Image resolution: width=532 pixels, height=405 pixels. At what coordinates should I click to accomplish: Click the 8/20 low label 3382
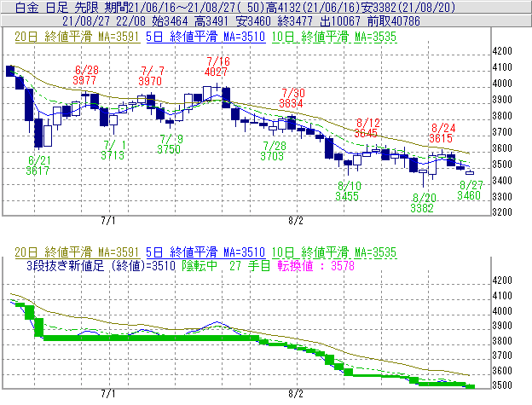click(x=422, y=207)
